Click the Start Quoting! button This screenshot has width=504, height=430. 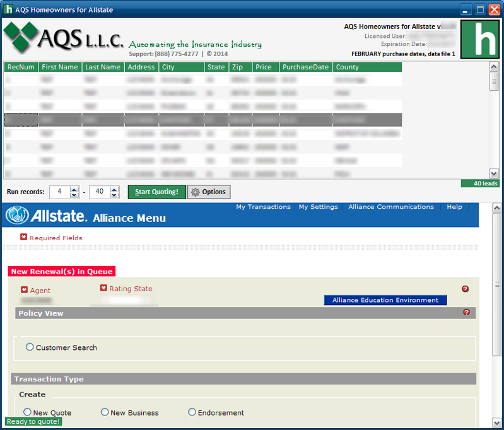tap(157, 192)
